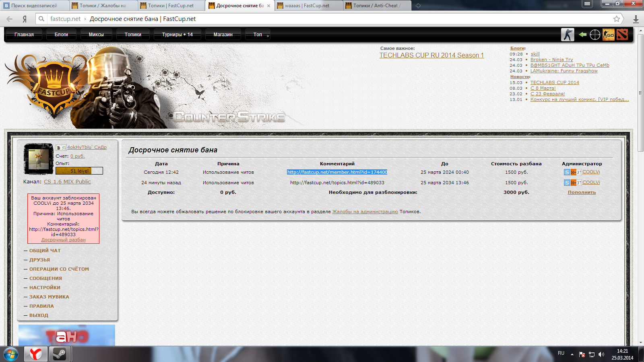Viewport: 644px width, 362px height.
Task: Bookmark the page with the star icon
Action: pos(617,19)
